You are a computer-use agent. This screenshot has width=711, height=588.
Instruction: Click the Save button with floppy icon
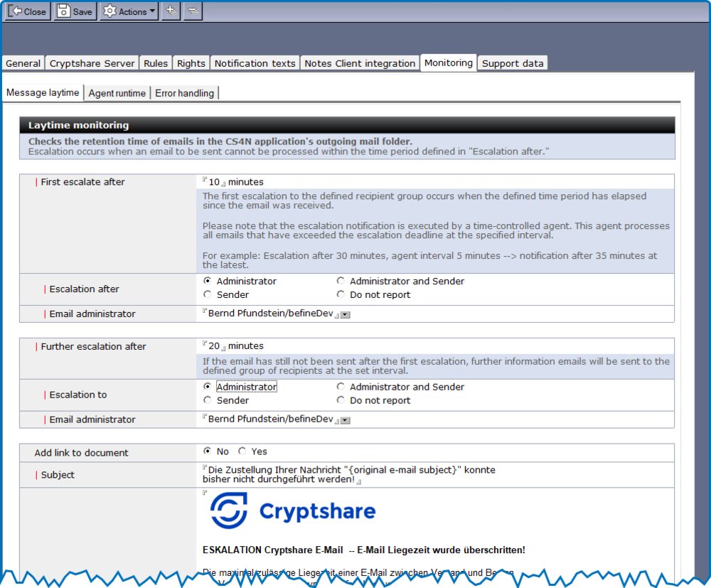pyautogui.click(x=75, y=11)
